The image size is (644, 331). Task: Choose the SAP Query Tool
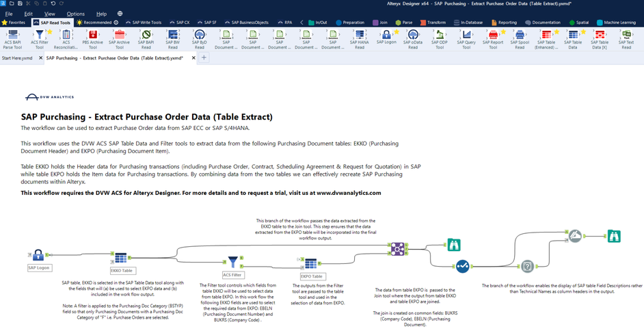[466, 40]
